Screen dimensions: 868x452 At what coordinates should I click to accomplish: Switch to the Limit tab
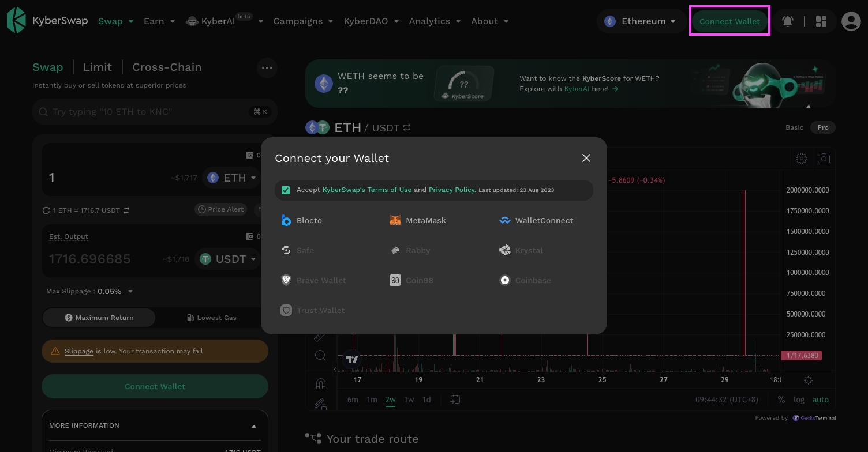[x=98, y=67]
